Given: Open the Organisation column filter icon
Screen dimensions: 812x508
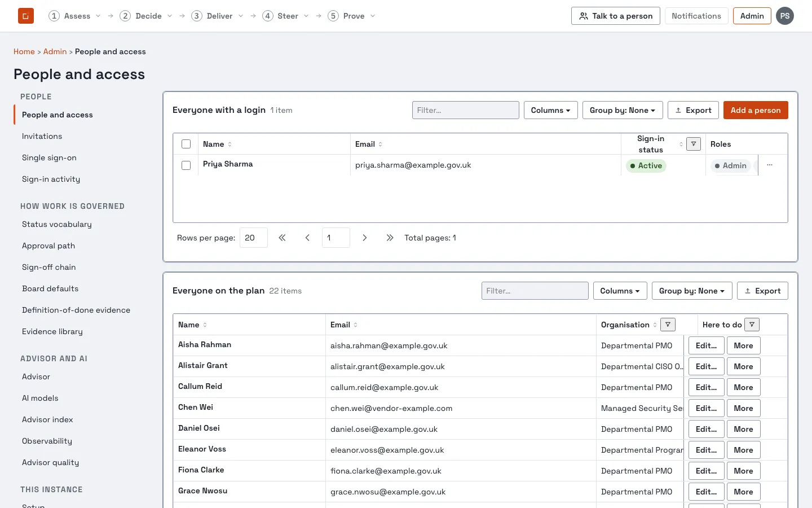Looking at the screenshot, I should pos(668,325).
